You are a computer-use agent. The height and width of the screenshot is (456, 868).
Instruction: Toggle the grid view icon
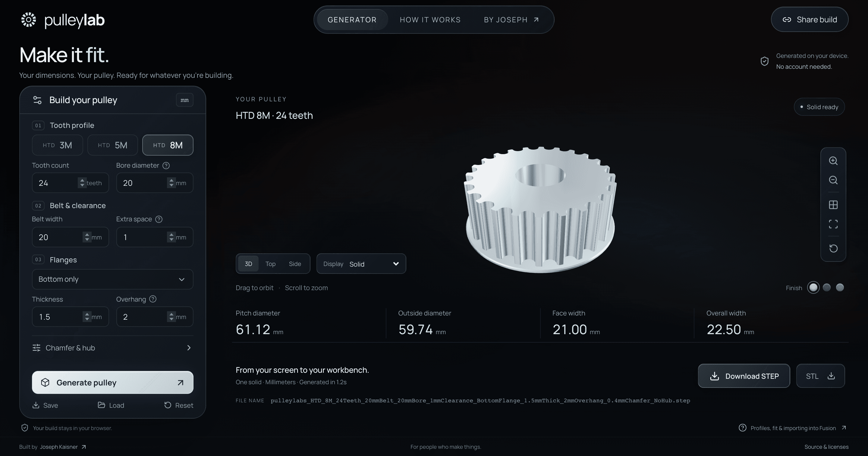(833, 205)
